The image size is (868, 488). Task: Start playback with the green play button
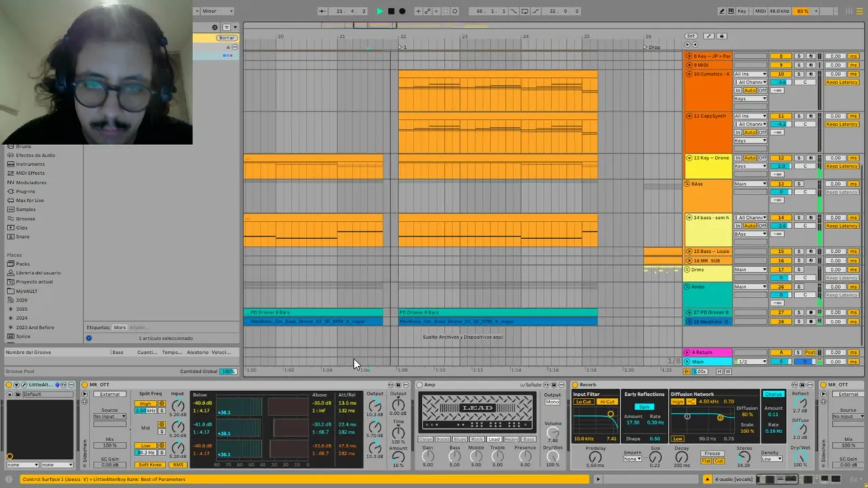tap(380, 11)
